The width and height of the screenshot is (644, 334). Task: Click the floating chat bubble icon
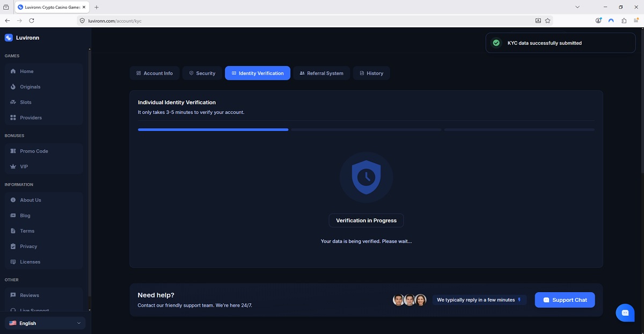point(625,313)
